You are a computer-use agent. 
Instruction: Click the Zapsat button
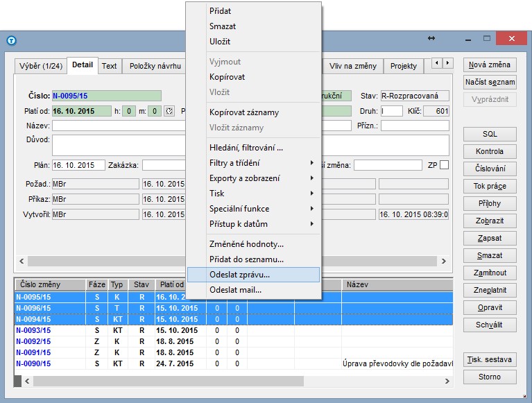point(490,238)
